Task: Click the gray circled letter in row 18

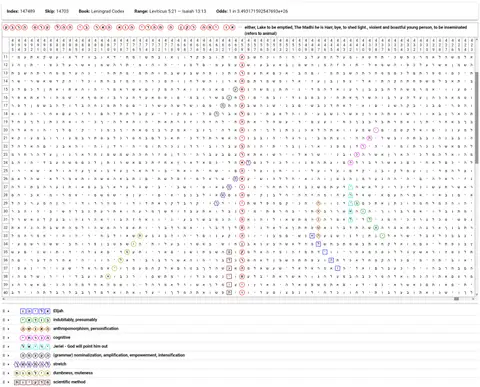Action: pyautogui.click(x=216, y=114)
